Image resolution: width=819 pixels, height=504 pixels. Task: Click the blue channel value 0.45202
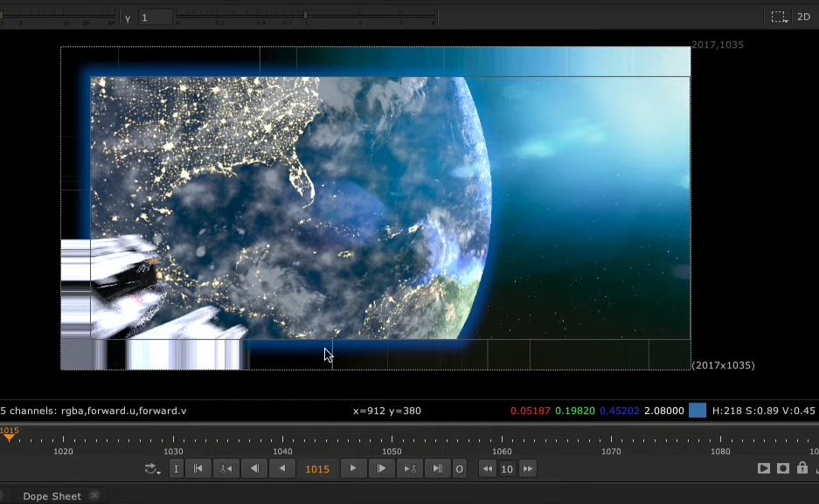tap(620, 411)
